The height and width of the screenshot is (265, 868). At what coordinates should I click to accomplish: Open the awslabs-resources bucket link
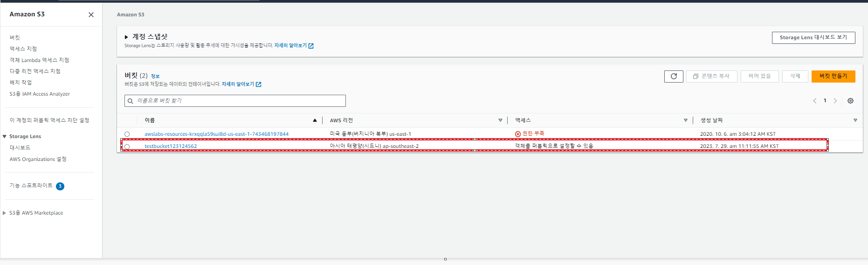[x=216, y=134]
